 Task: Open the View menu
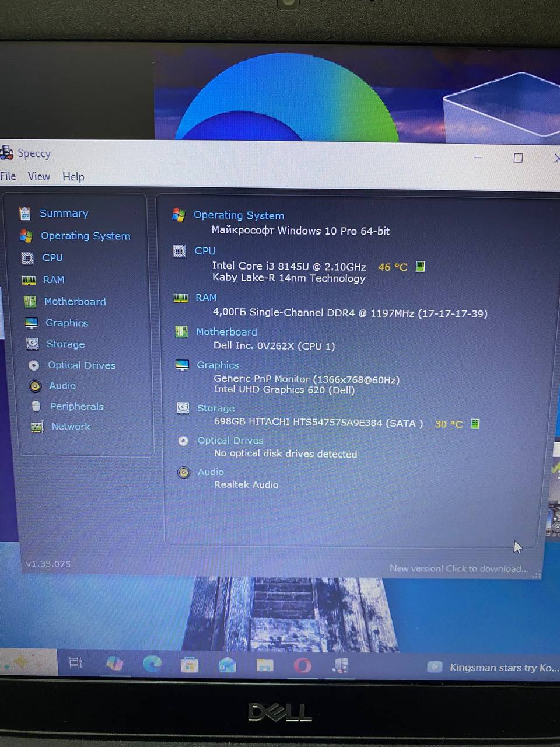39,176
